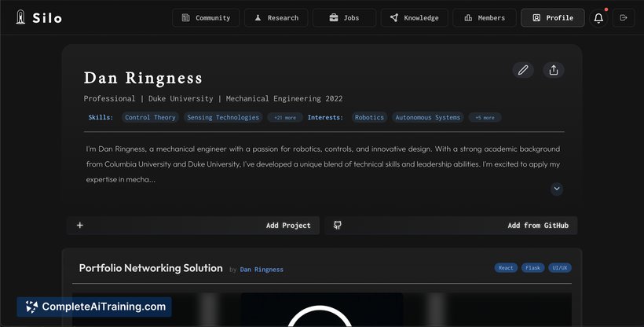Image resolution: width=644 pixels, height=327 pixels.
Task: Click the Duke University subtitle line
Action: pos(213,99)
